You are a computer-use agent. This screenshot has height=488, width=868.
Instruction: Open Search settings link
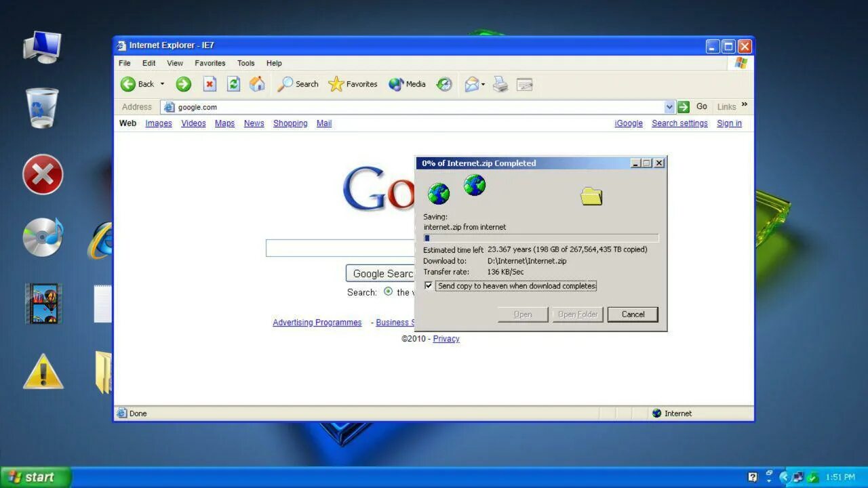pyautogui.click(x=679, y=123)
